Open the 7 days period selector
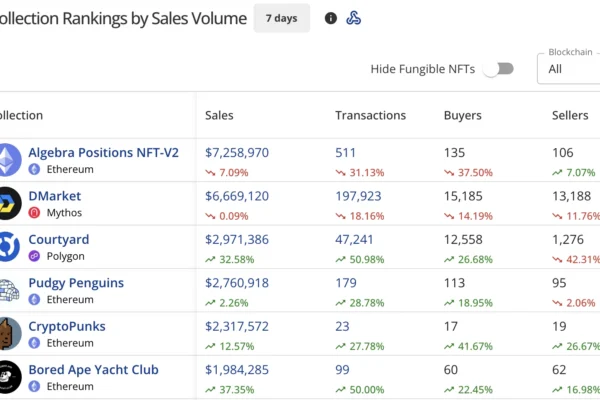Image resolution: width=600 pixels, height=400 pixels. tap(281, 18)
